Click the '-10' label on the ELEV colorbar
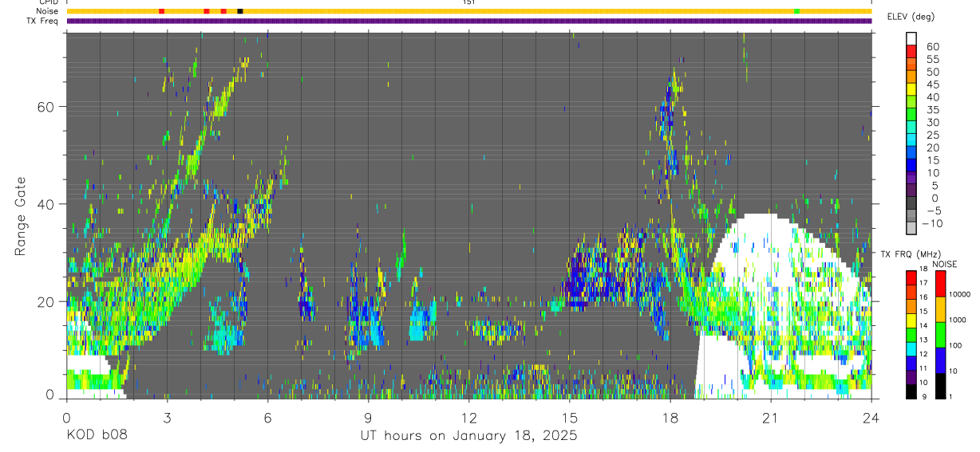The image size is (980, 452). tap(931, 223)
